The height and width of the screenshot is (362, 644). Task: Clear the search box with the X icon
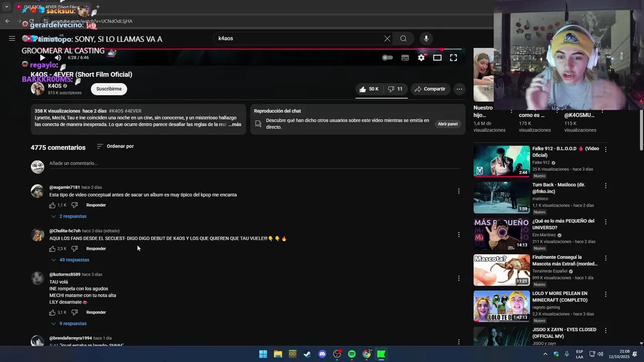[x=387, y=38]
